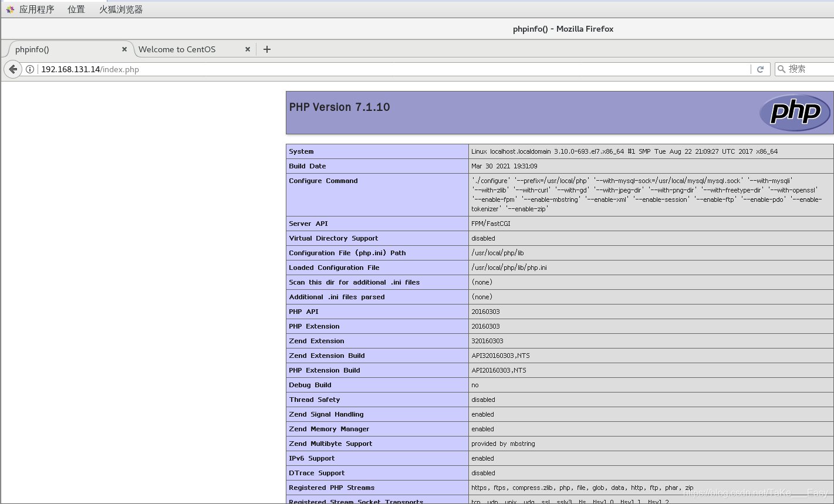Click the Additional .ini files parsed label

[x=337, y=297]
